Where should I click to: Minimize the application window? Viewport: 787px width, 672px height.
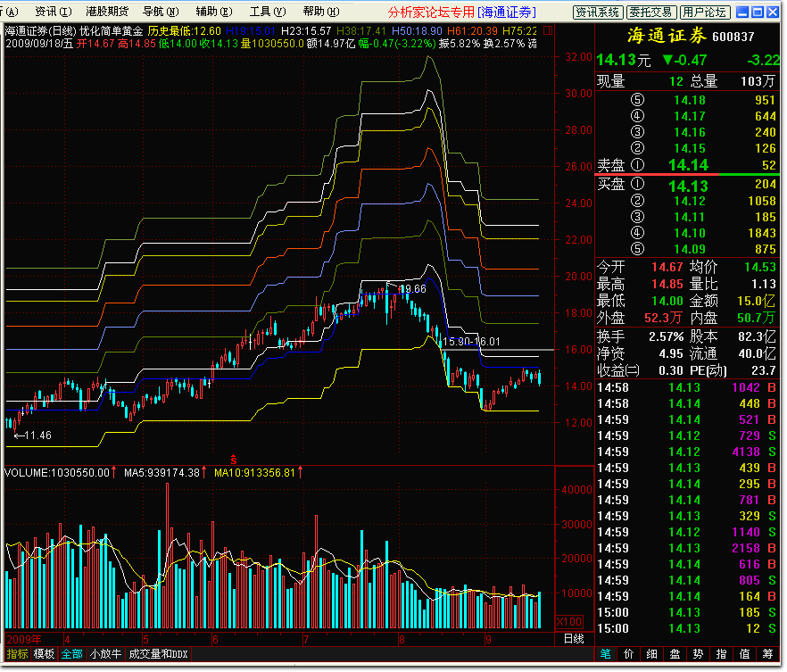coord(742,12)
